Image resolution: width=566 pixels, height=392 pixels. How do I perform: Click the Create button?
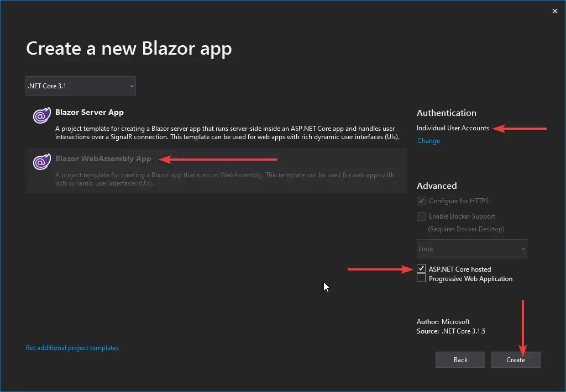pyautogui.click(x=515, y=359)
